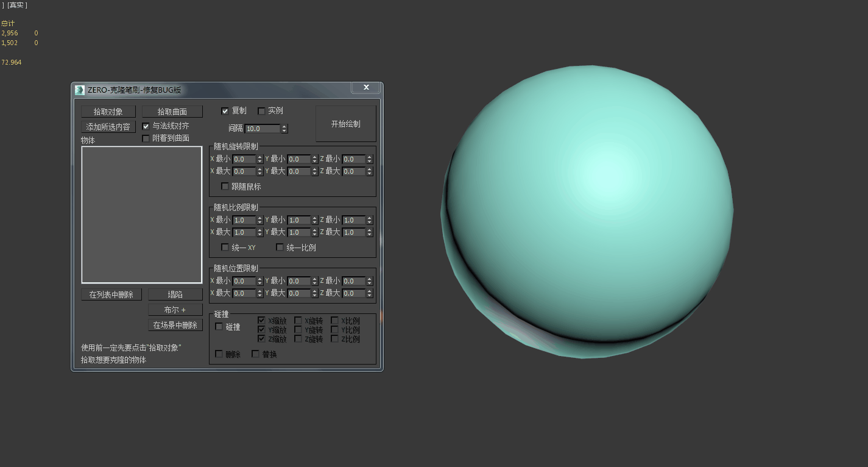Click the 拾取曲面 button
The width and height of the screenshot is (868, 467).
pyautogui.click(x=172, y=112)
